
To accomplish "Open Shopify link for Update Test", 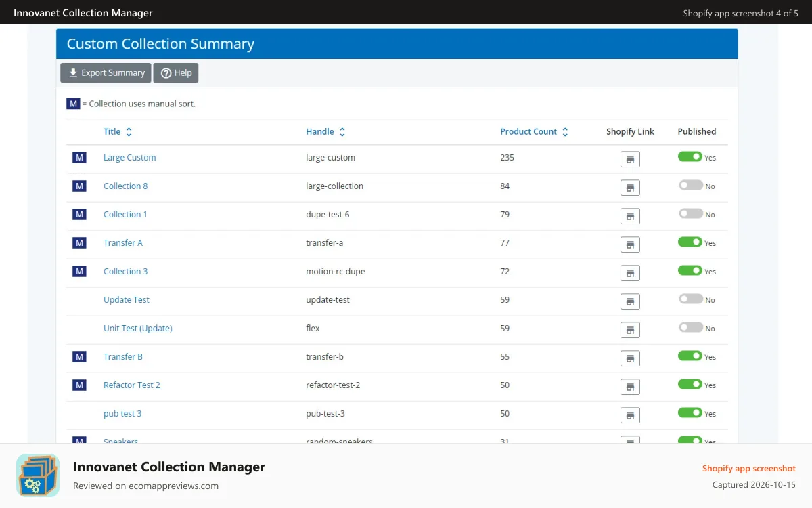I will 630,301.
